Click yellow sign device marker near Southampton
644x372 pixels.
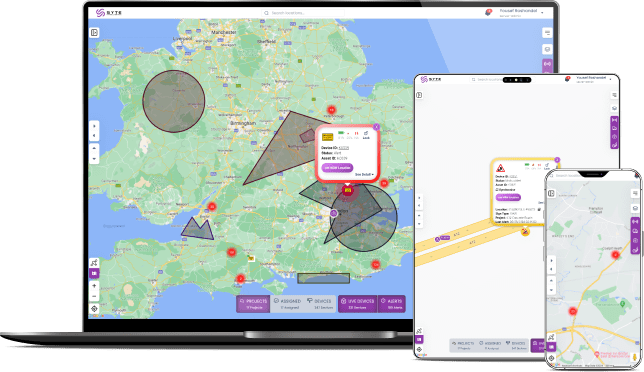pos(251,258)
